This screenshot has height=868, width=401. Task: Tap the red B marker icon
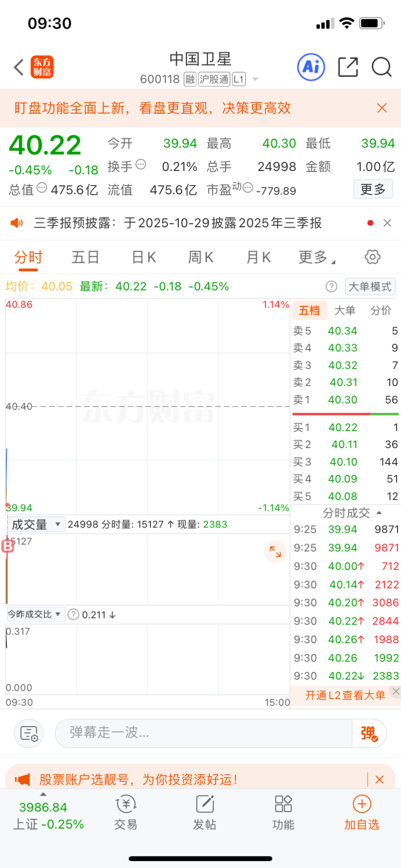tap(8, 546)
